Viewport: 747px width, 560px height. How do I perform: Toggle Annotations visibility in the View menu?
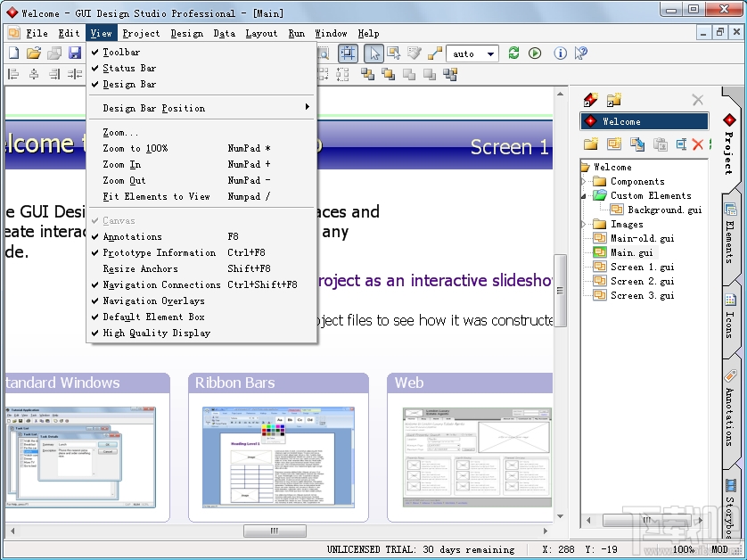[125, 236]
